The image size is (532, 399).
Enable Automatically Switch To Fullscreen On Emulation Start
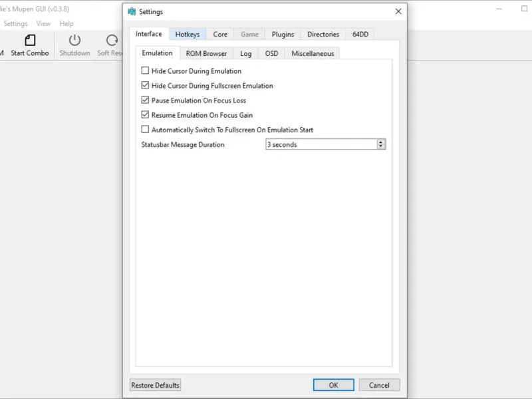pyautogui.click(x=145, y=129)
